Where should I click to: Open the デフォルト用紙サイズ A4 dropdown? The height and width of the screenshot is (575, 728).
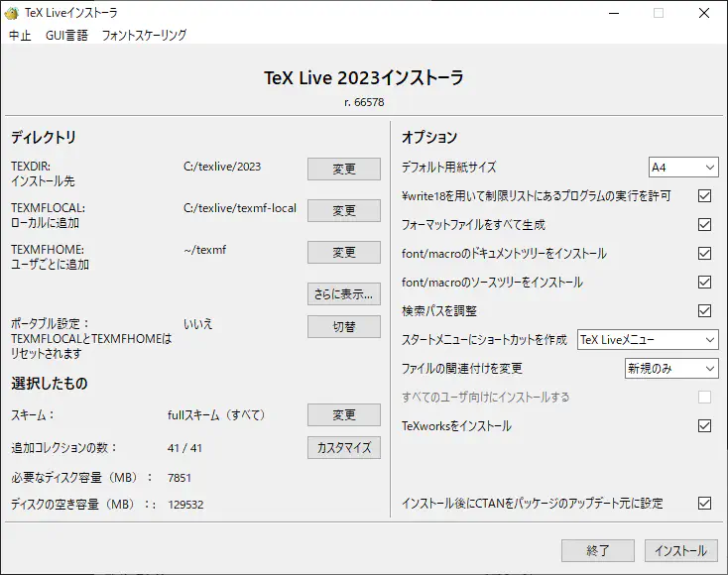(683, 168)
